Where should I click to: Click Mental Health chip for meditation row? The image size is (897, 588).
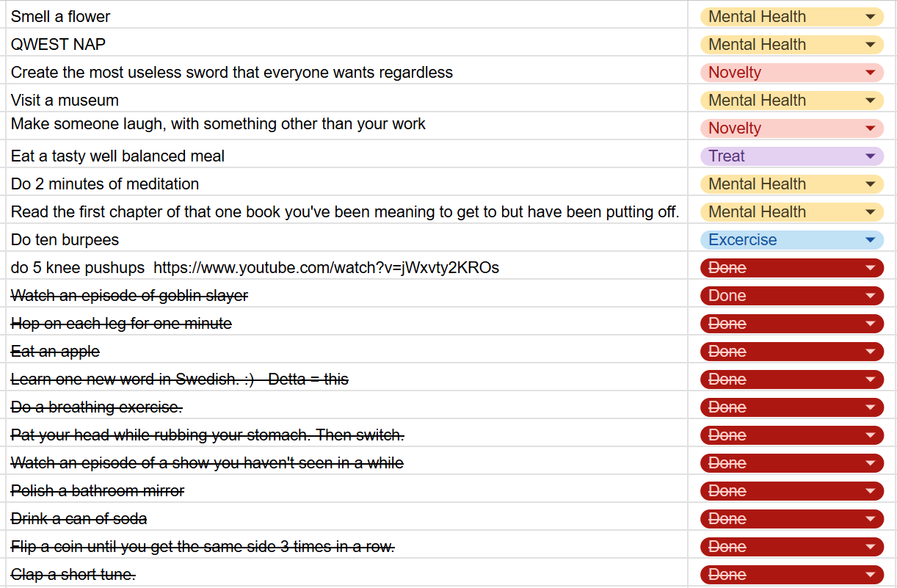792,184
